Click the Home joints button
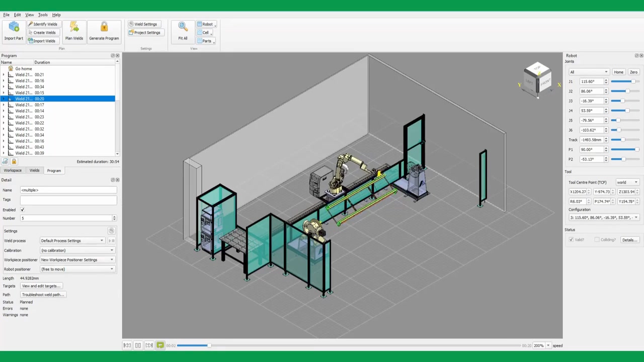 tap(618, 72)
